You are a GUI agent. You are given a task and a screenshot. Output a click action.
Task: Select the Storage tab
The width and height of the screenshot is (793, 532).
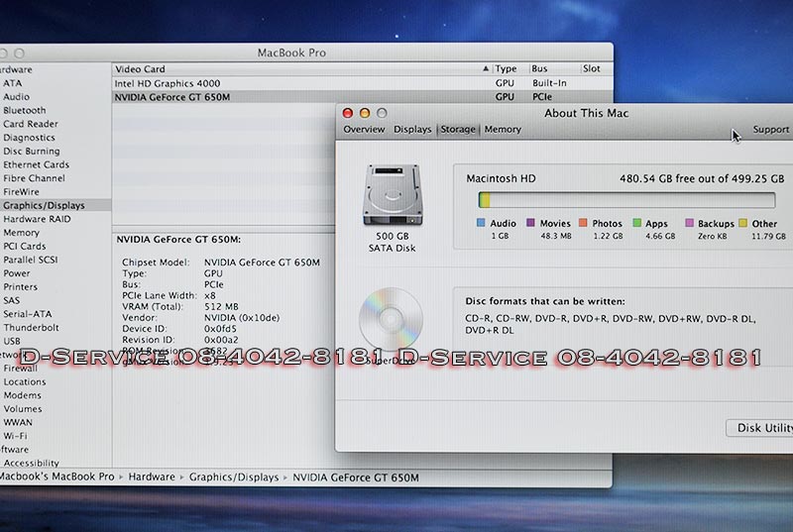(x=458, y=130)
